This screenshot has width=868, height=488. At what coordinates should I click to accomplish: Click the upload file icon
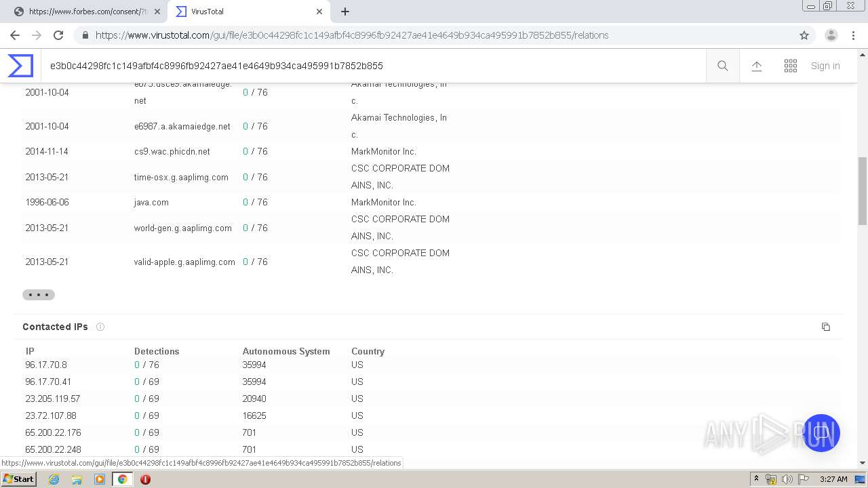[x=757, y=66]
